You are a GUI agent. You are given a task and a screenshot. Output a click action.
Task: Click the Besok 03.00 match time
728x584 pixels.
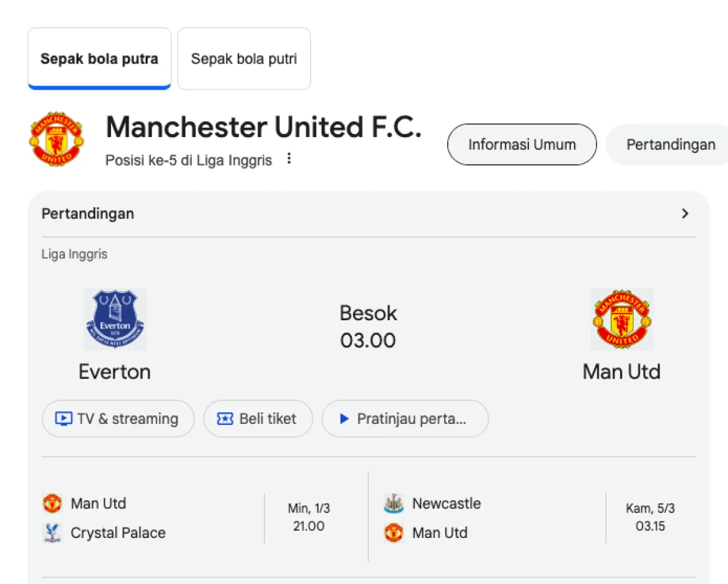pyautogui.click(x=368, y=327)
